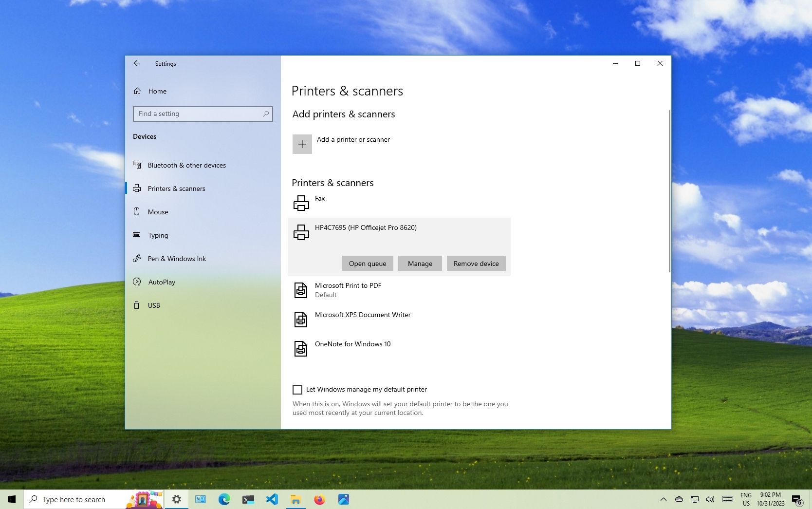Select the OneNote for Windows 10 printer icon

(x=301, y=349)
